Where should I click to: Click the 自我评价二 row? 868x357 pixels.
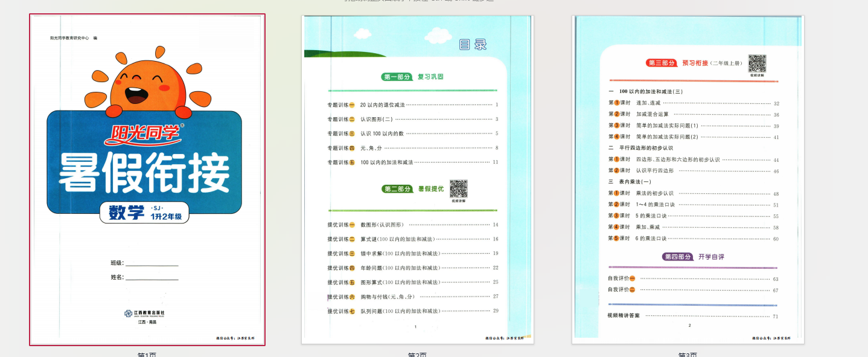[x=694, y=290]
